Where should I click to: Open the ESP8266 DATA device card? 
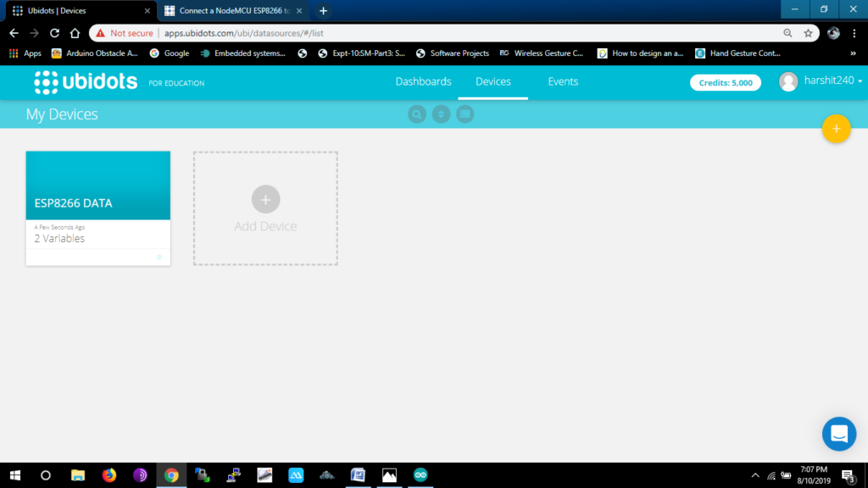point(98,208)
